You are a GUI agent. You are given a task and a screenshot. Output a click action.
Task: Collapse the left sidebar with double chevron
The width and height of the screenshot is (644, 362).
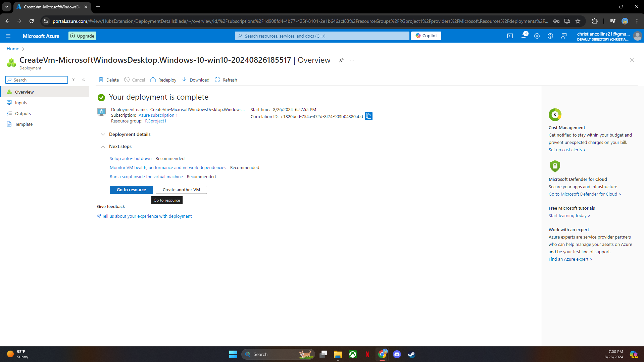tap(84, 80)
